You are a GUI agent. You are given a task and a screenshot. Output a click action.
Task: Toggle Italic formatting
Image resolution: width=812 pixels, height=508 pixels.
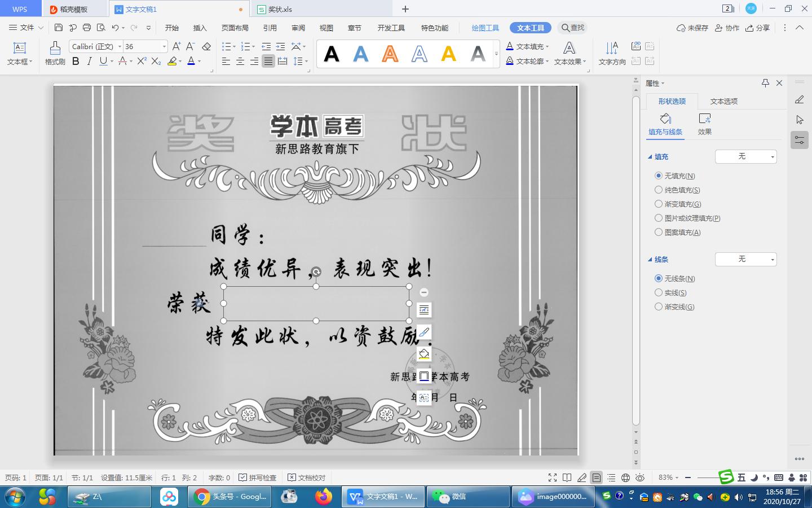click(89, 61)
